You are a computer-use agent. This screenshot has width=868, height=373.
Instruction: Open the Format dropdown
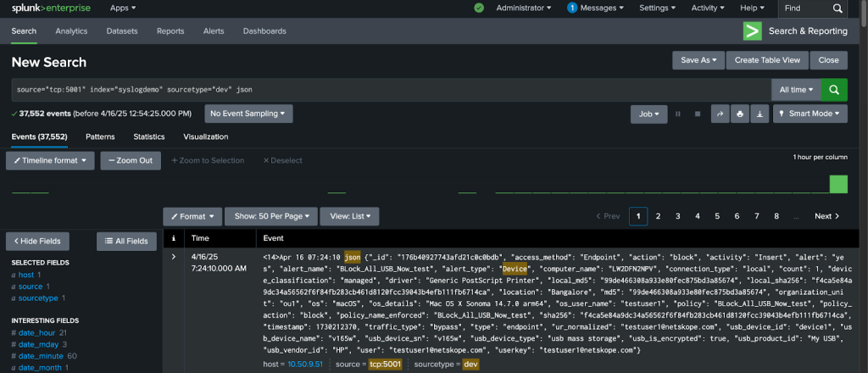tap(192, 216)
